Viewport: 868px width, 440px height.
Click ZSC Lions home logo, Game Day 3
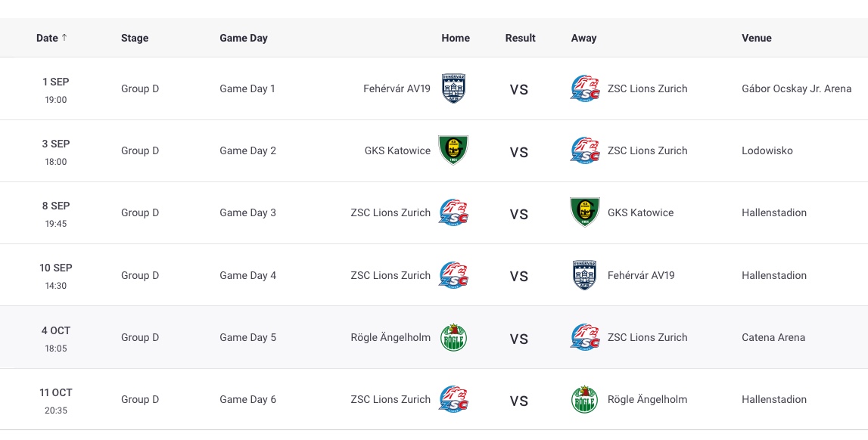coord(453,212)
